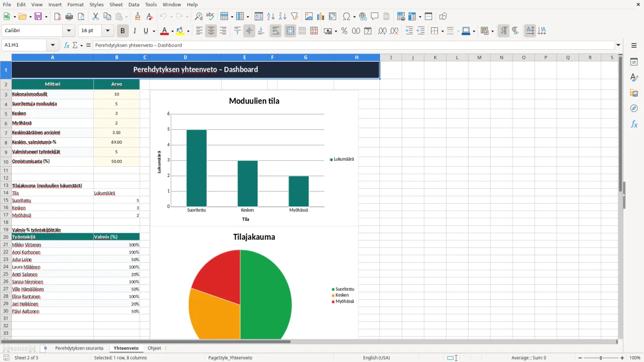
Task: Open Highlighting Color dropdown arrow
Action: coord(188,31)
